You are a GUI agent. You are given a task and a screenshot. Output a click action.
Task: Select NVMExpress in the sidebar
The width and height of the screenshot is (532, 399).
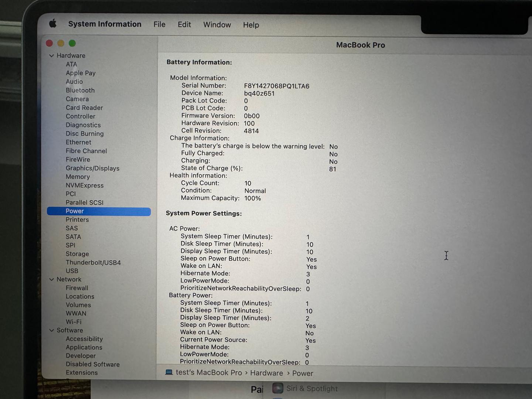[85, 185]
